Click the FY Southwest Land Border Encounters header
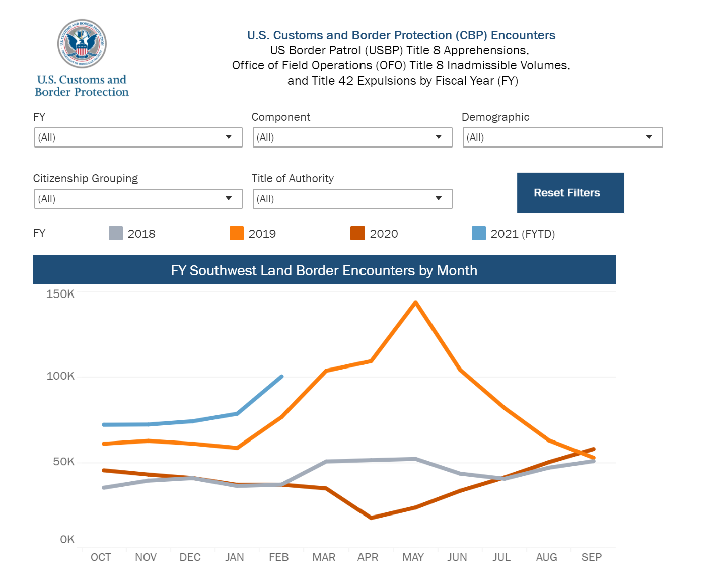 (x=324, y=270)
